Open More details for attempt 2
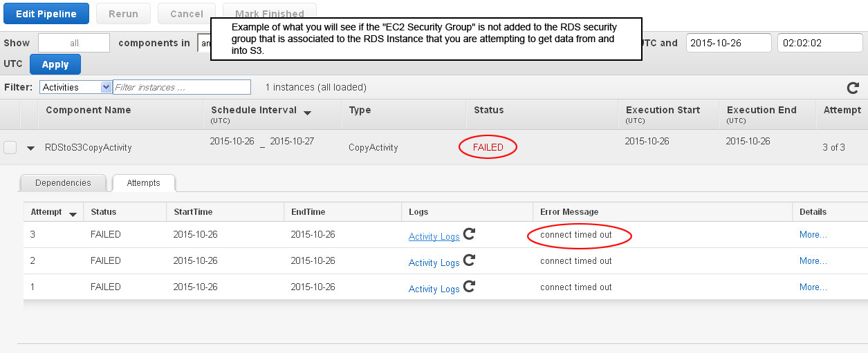 (813, 260)
